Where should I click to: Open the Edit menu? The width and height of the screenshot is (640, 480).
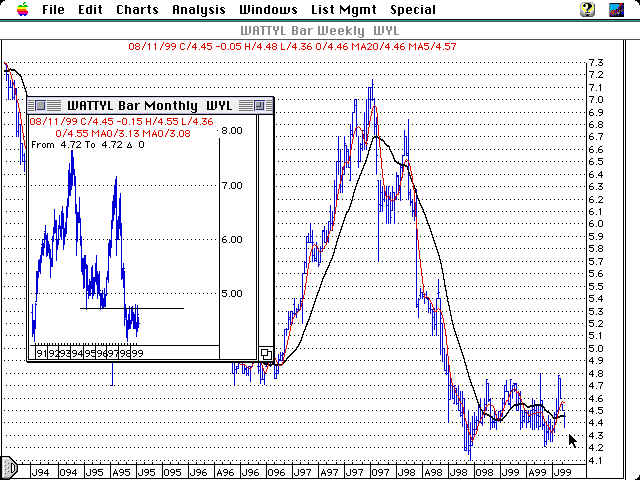90,9
